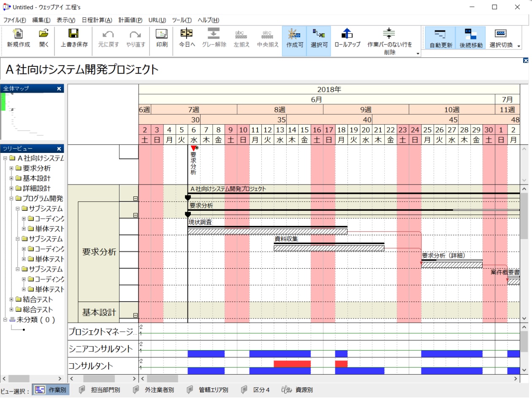This screenshot has height=400, width=532.
Task: Redo with やり直す
Action: tap(136, 39)
